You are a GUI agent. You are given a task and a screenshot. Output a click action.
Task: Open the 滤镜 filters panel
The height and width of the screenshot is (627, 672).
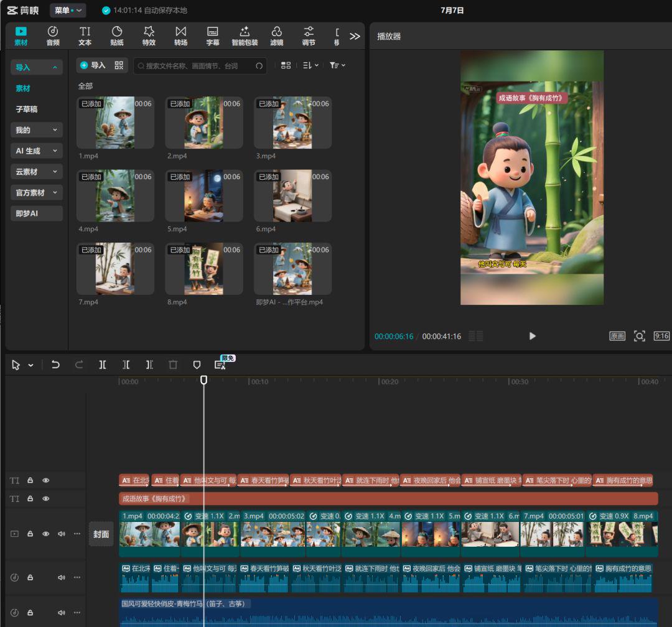[x=277, y=35]
